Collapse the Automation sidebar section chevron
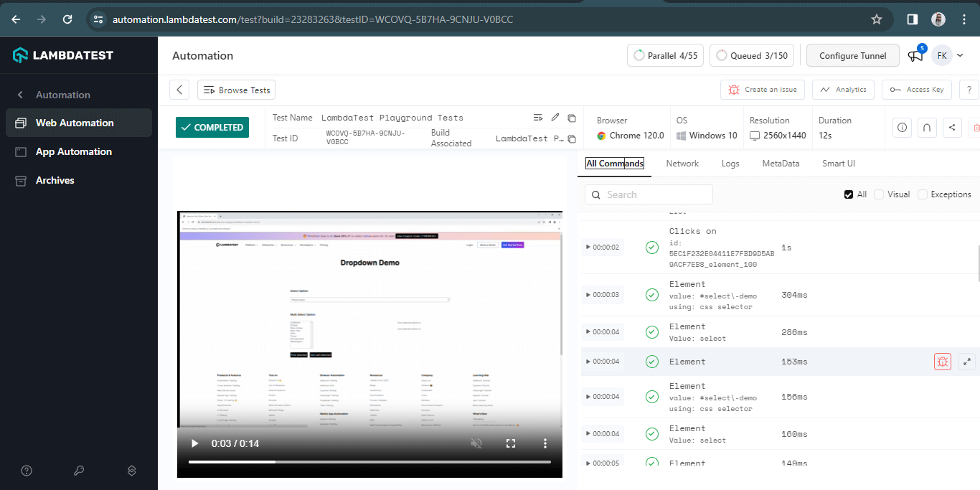The image size is (980, 490). 20,95
